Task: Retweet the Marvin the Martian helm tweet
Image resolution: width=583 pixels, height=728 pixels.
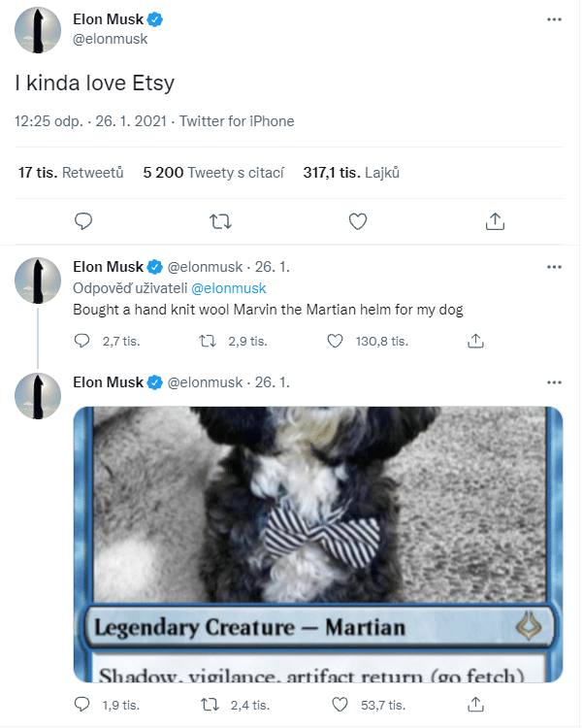Action: [208, 341]
